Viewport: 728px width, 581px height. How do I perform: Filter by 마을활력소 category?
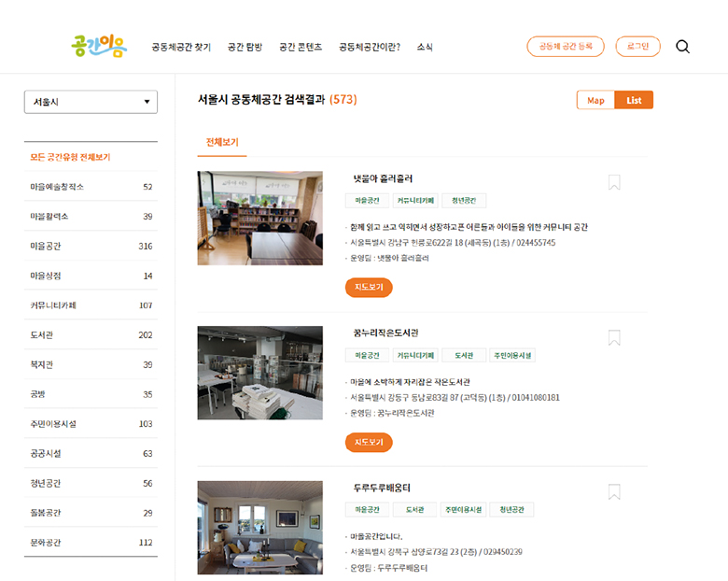(91, 217)
